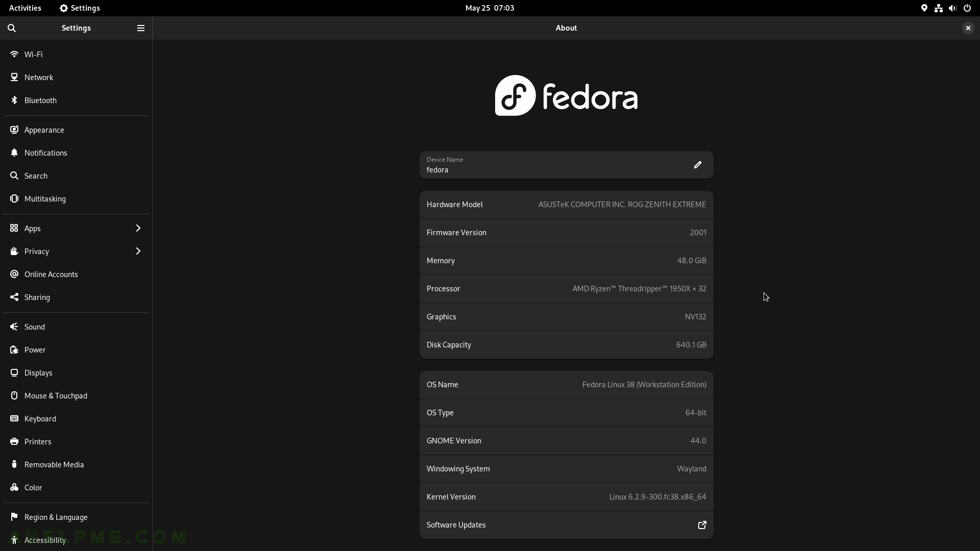
Task: Click the Printers icon in sidebar
Action: point(14,441)
